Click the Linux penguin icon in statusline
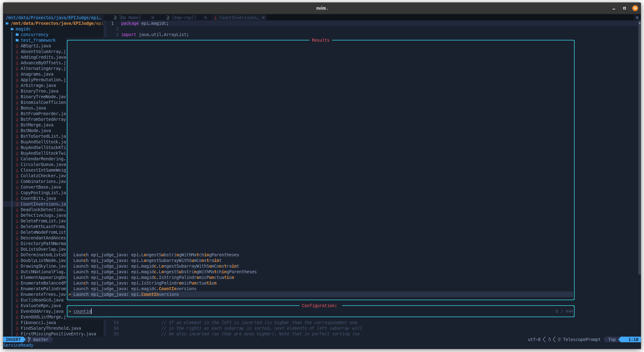This screenshot has width=644, height=352. point(549,339)
